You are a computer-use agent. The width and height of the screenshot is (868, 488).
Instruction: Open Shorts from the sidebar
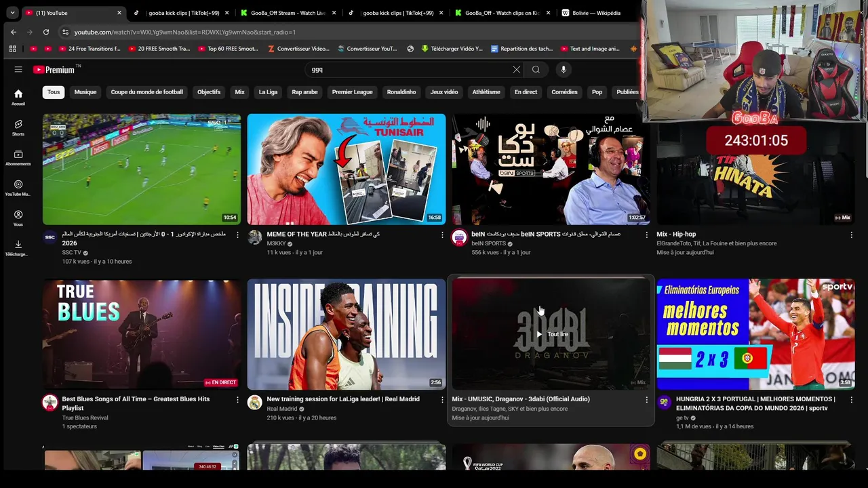point(18,127)
